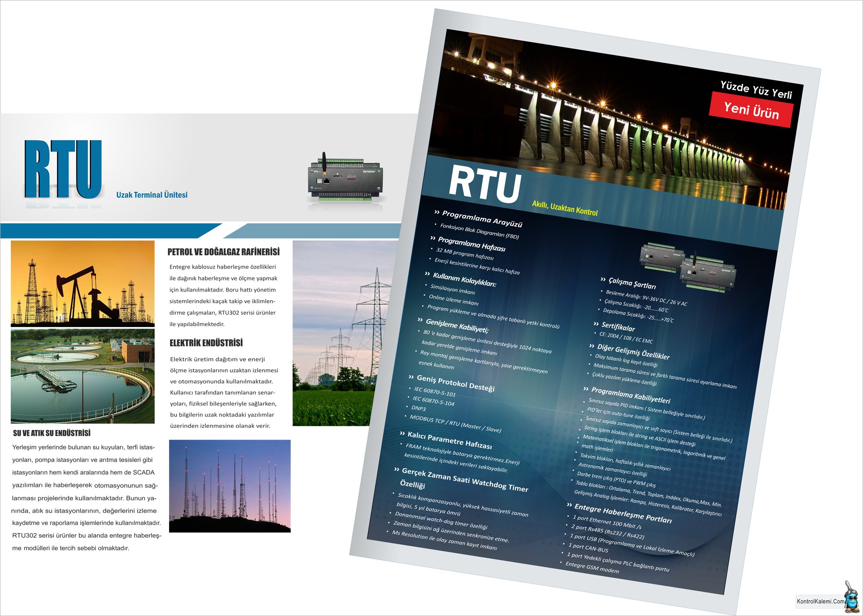Image resolution: width=863 pixels, height=616 pixels.
Task: Click the 'Programlama Arayüzü' heading
Action: (x=482, y=218)
